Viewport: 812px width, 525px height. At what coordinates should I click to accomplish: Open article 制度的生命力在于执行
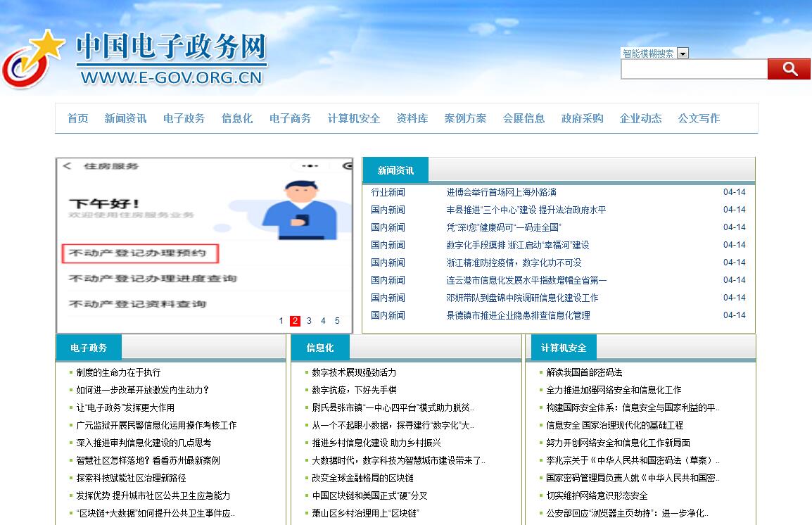(118, 372)
